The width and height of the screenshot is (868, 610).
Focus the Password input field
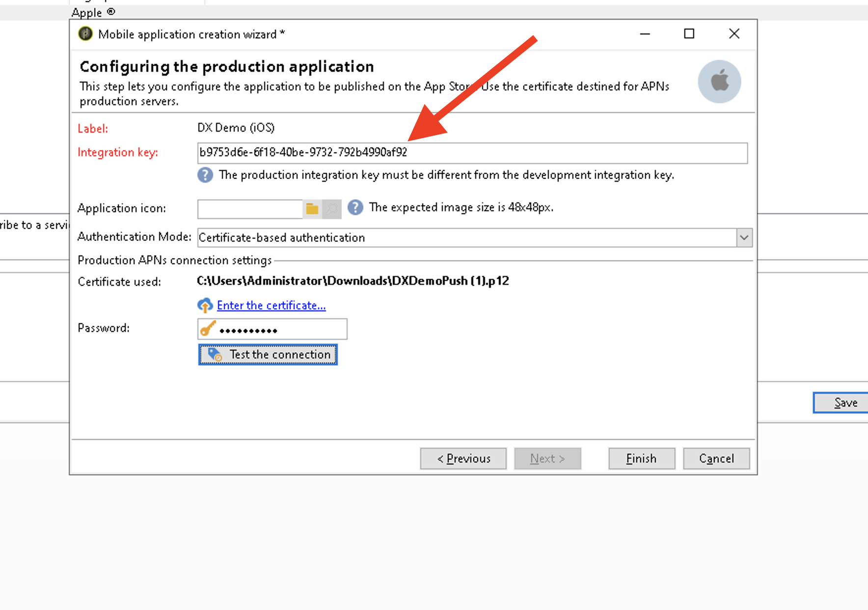pyautogui.click(x=272, y=329)
